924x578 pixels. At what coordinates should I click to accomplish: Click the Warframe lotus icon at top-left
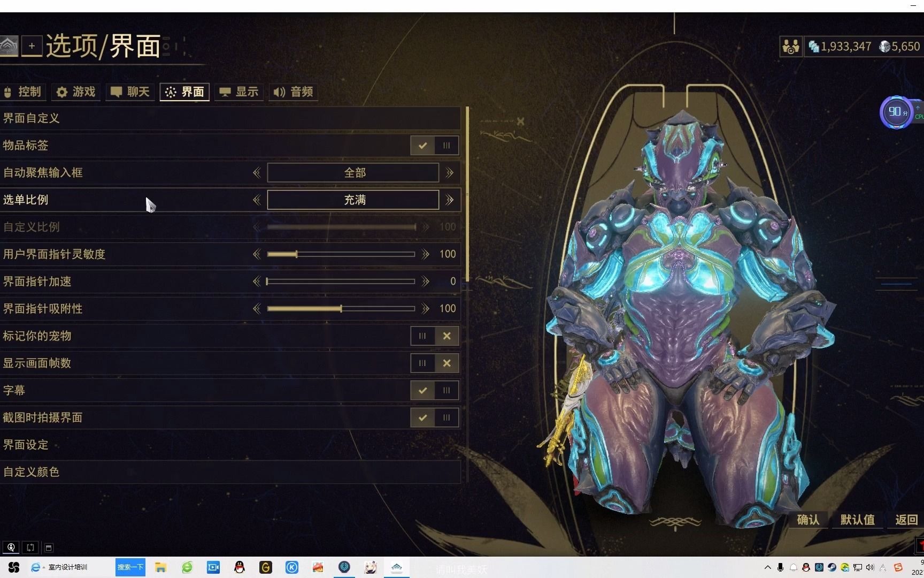9,47
